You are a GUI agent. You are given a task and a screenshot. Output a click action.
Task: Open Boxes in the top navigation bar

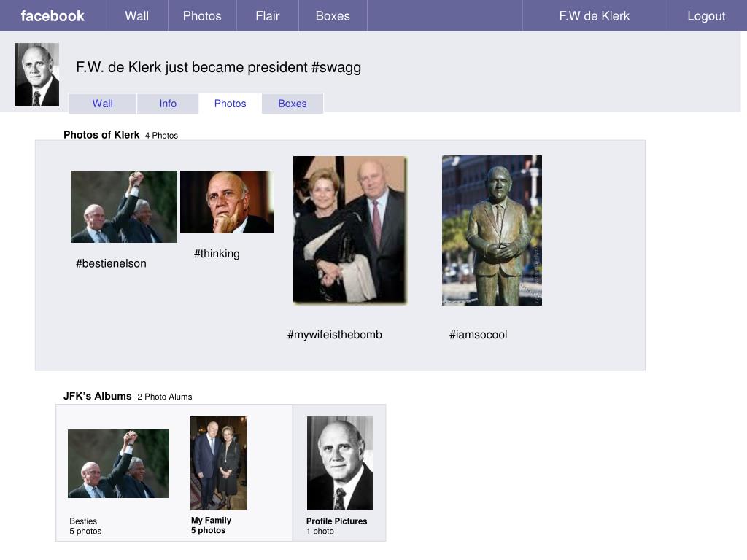(333, 16)
